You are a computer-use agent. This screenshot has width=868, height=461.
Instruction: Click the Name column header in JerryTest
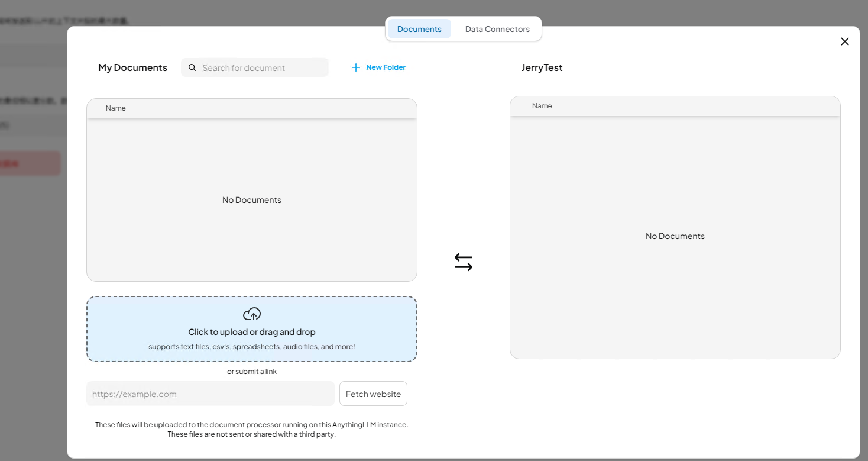pyautogui.click(x=542, y=106)
